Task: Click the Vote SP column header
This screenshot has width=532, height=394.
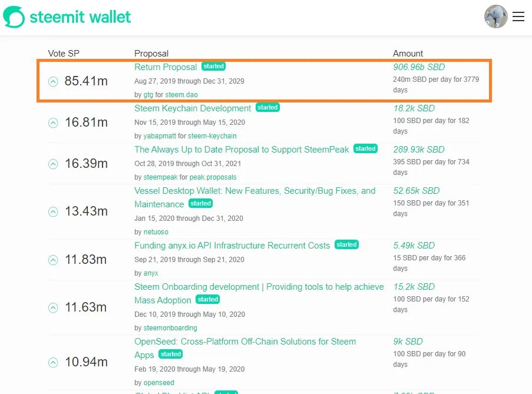Action: [64, 54]
